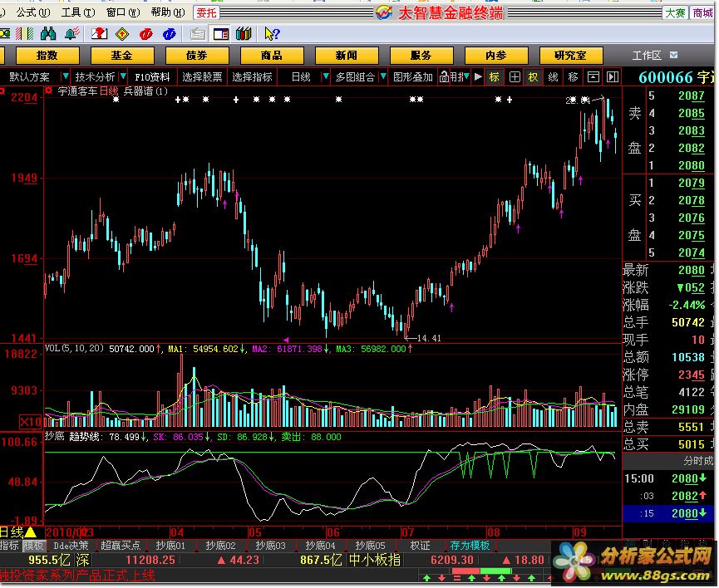The height and width of the screenshot is (588, 719).
Task: Click the 服务 yellow button
Action: click(x=421, y=56)
